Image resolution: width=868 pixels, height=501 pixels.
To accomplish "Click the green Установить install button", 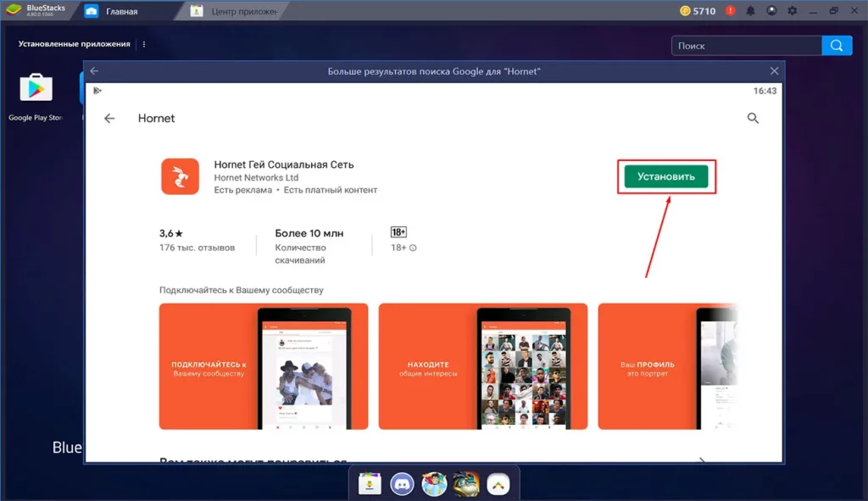I will click(x=666, y=176).
